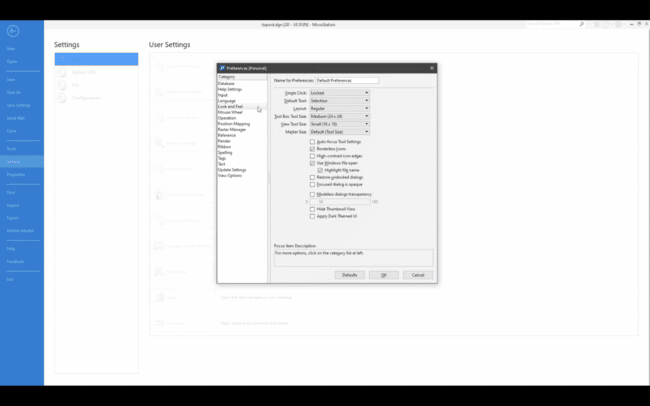Select the Spelling category
Viewport: 650px width, 406px height.
click(x=225, y=153)
